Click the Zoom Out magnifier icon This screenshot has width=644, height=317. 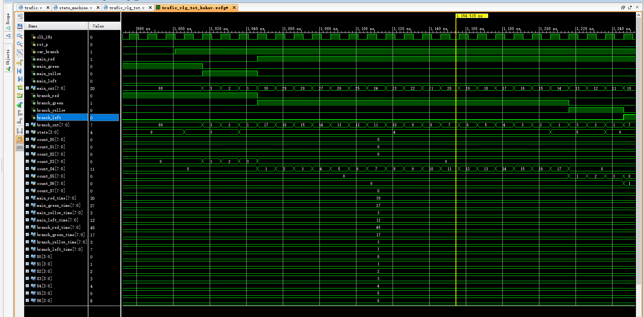click(x=20, y=44)
